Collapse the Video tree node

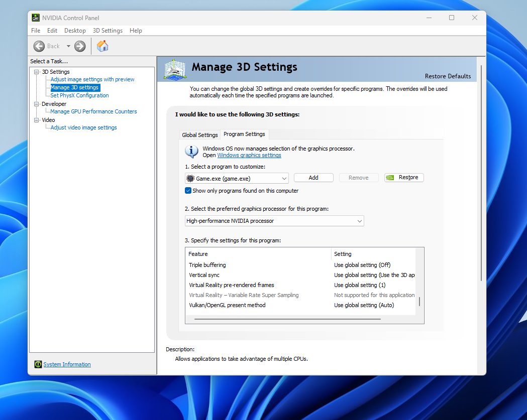click(x=36, y=120)
